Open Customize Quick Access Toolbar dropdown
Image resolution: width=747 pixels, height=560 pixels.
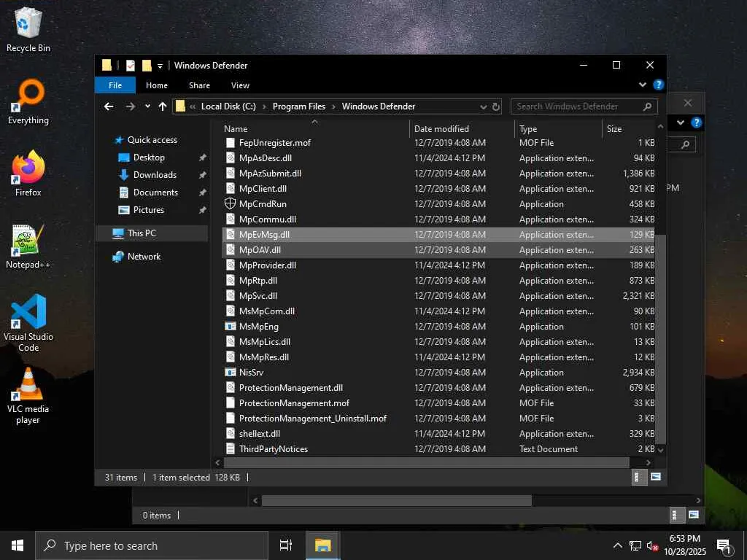(160, 66)
